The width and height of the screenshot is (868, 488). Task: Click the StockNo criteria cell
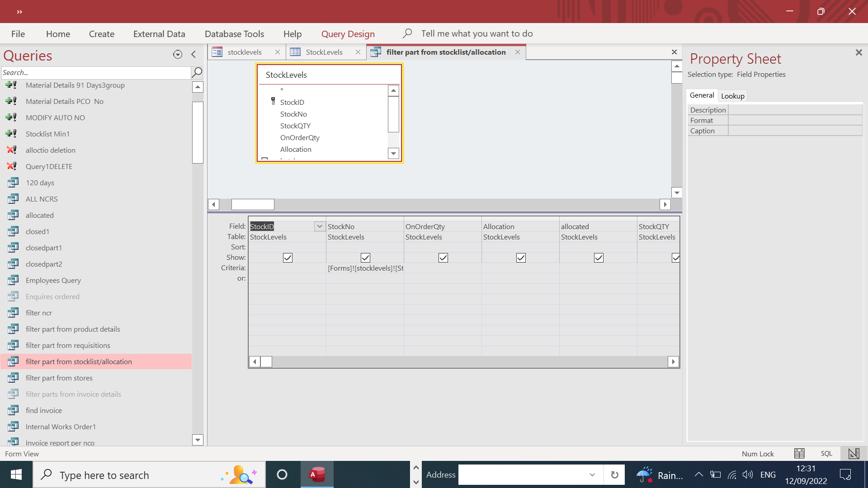coord(365,268)
